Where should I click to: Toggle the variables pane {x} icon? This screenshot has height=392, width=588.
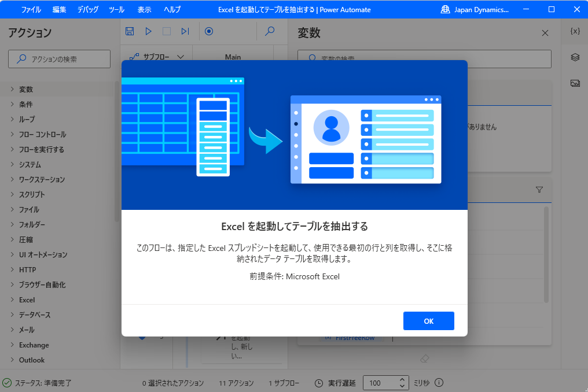coord(575,31)
